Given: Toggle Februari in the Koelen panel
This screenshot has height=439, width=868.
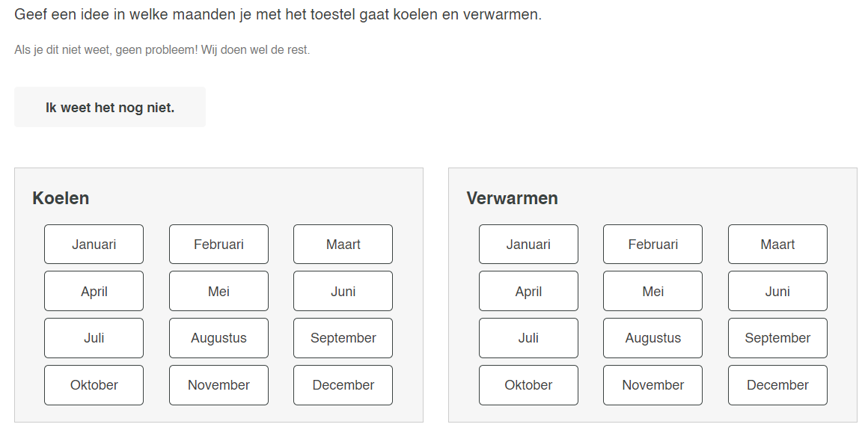Looking at the screenshot, I should click(218, 245).
